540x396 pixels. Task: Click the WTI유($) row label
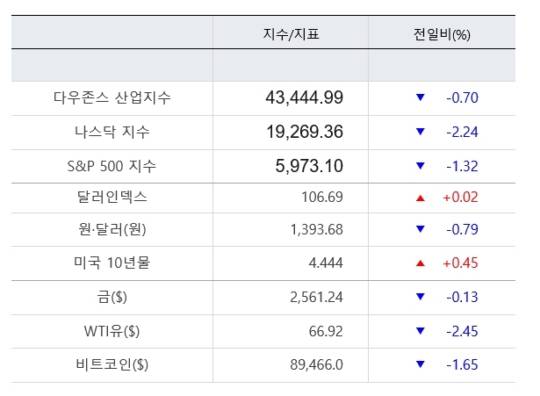(x=112, y=331)
